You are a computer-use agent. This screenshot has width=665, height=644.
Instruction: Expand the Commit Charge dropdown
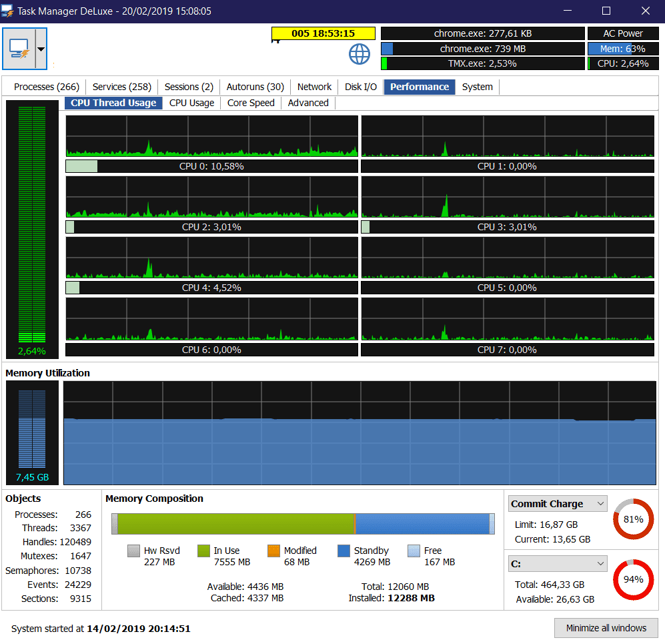[x=600, y=504]
